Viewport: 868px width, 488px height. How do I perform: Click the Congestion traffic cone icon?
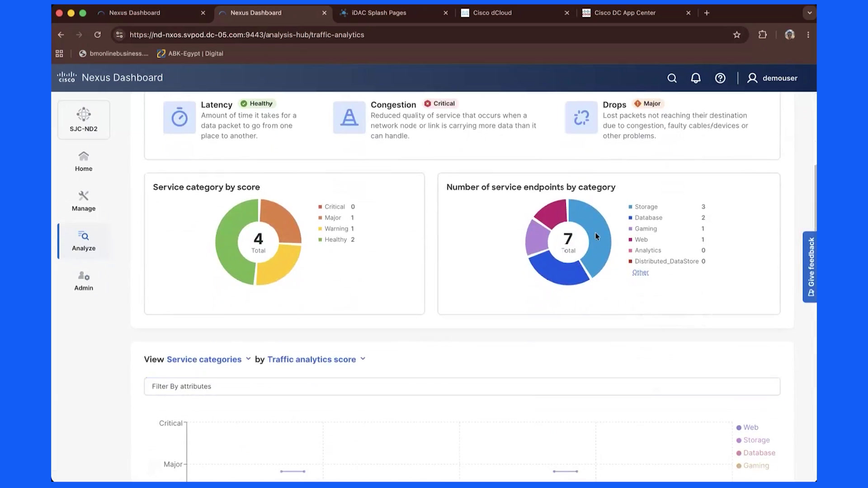click(349, 117)
